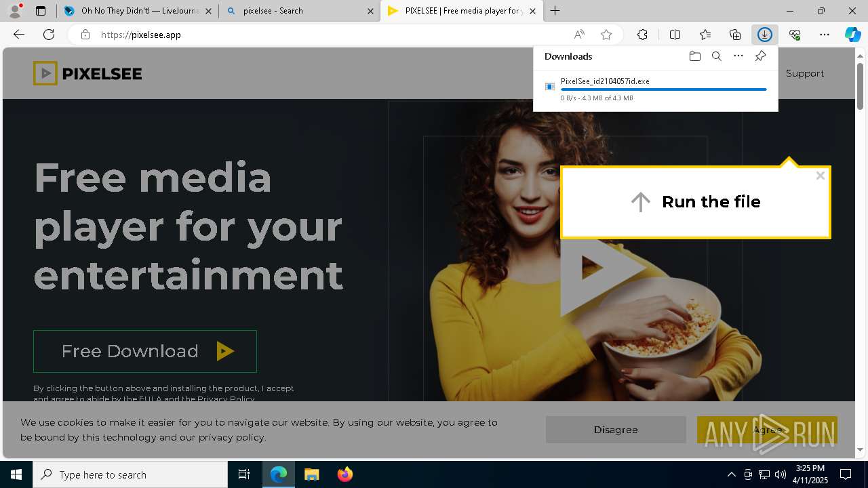Click the PIXELSEE logo
Image resolution: width=868 pixels, height=488 pixels.
pos(87,73)
